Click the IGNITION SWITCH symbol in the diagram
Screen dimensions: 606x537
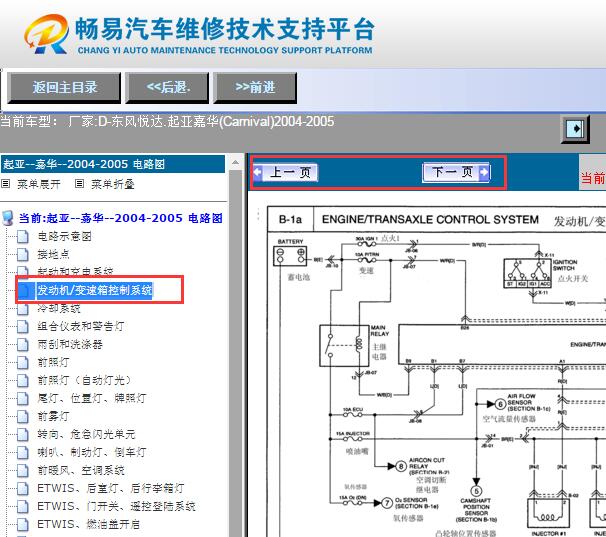[528, 273]
